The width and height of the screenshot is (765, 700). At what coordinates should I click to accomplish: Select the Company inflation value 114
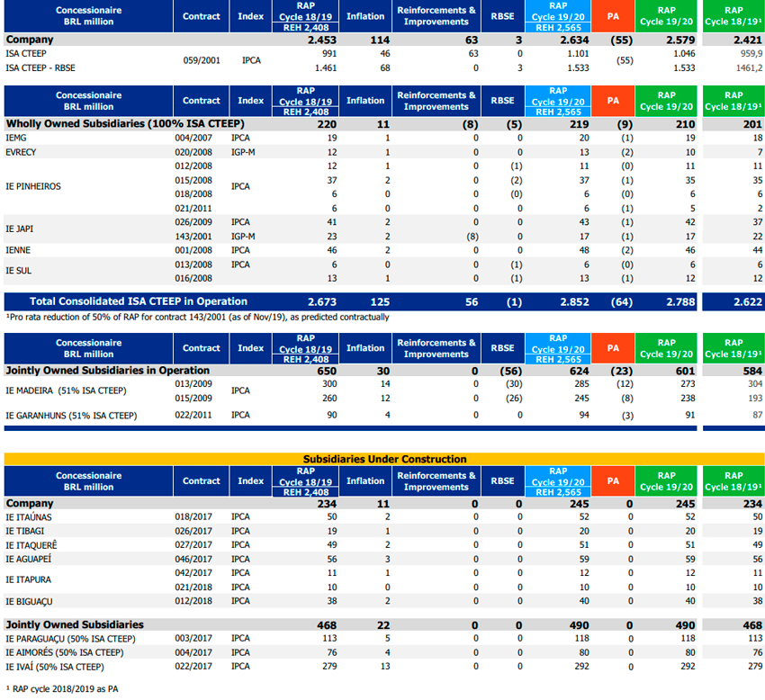[x=380, y=40]
